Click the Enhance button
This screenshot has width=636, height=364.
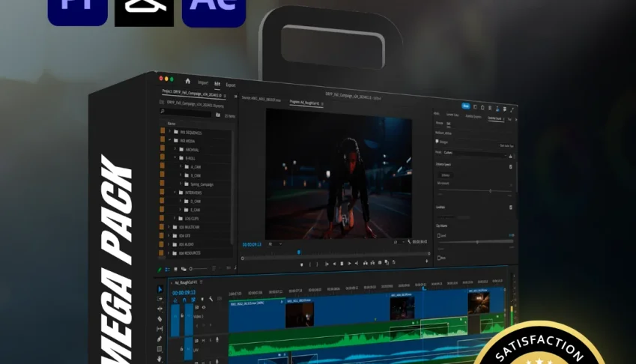446,175
